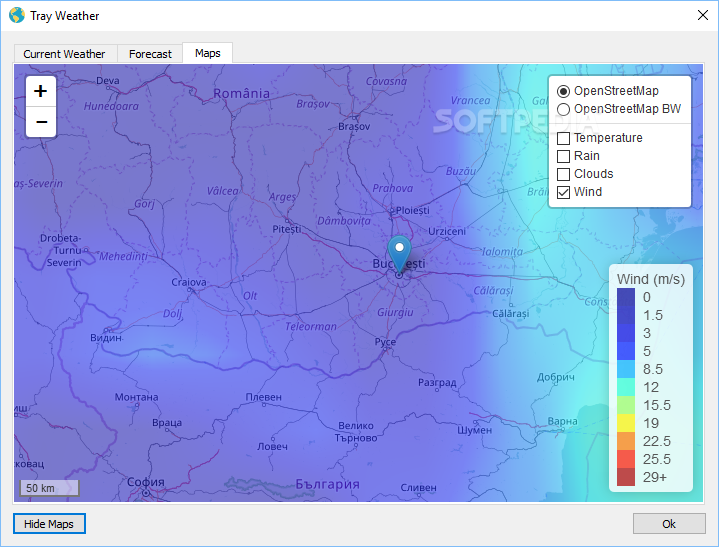
Task: Click the Ok button
Action: pyautogui.click(x=669, y=524)
